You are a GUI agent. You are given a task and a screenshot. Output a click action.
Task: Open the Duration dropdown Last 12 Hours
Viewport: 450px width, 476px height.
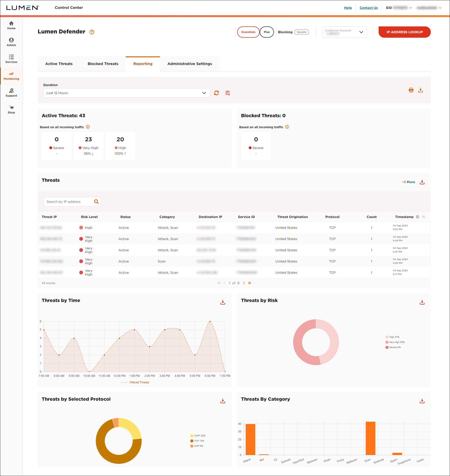[x=126, y=93]
